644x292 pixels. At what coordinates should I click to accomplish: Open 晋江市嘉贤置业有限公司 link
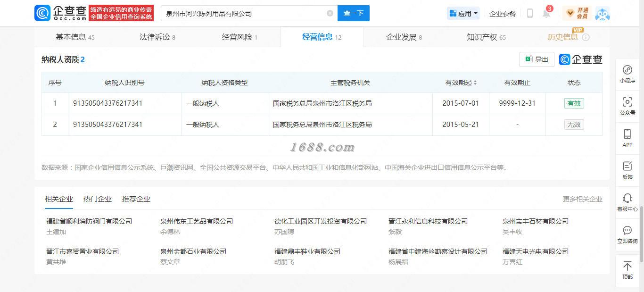coord(83,251)
